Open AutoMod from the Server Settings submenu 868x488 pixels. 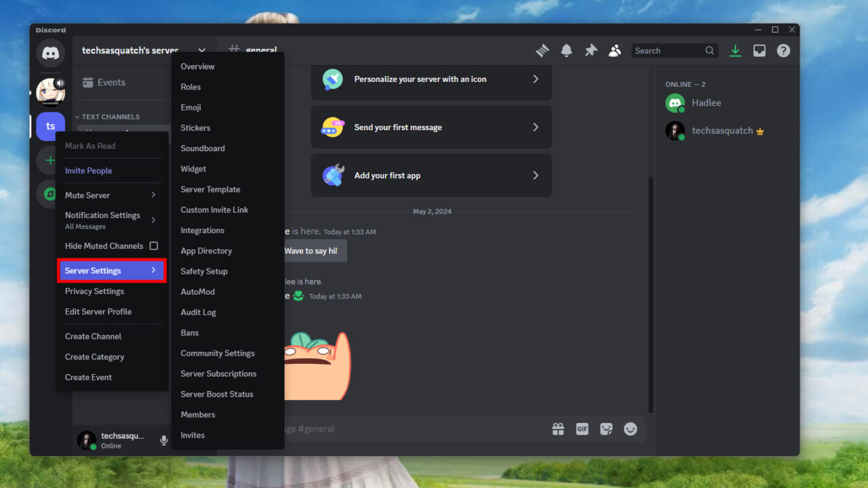(197, 291)
